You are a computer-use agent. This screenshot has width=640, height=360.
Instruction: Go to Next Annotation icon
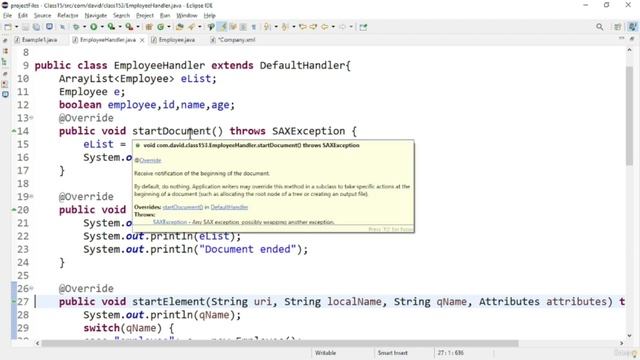(x=267, y=27)
